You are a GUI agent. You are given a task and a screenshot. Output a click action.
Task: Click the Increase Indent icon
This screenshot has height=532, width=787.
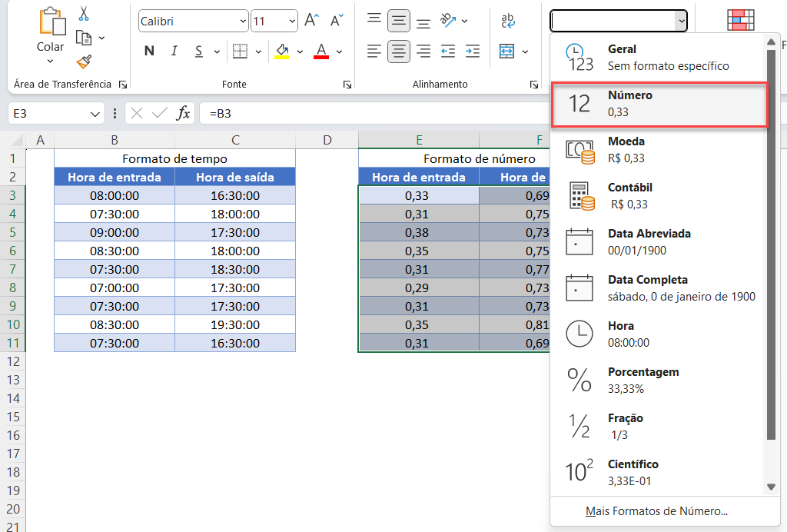[x=473, y=52]
